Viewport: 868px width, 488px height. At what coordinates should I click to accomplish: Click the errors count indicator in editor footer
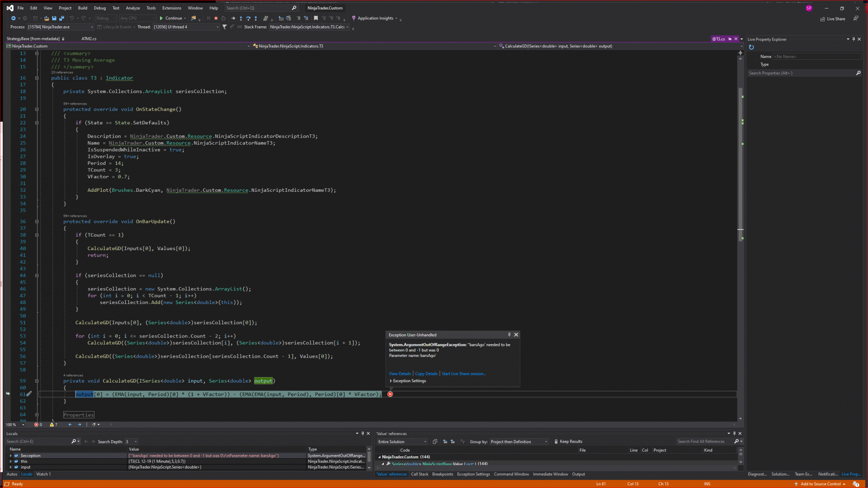(38, 425)
